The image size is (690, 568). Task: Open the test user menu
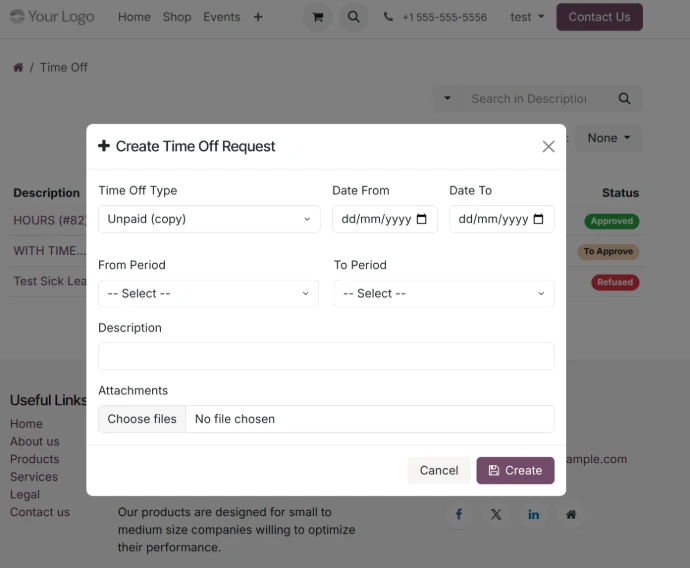coord(527,17)
